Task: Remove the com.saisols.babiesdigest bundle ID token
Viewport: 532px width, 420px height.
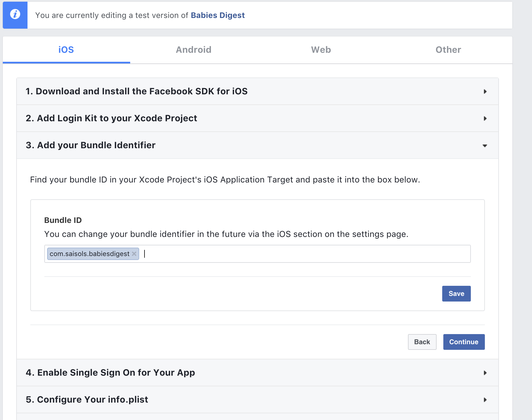Action: pos(134,254)
